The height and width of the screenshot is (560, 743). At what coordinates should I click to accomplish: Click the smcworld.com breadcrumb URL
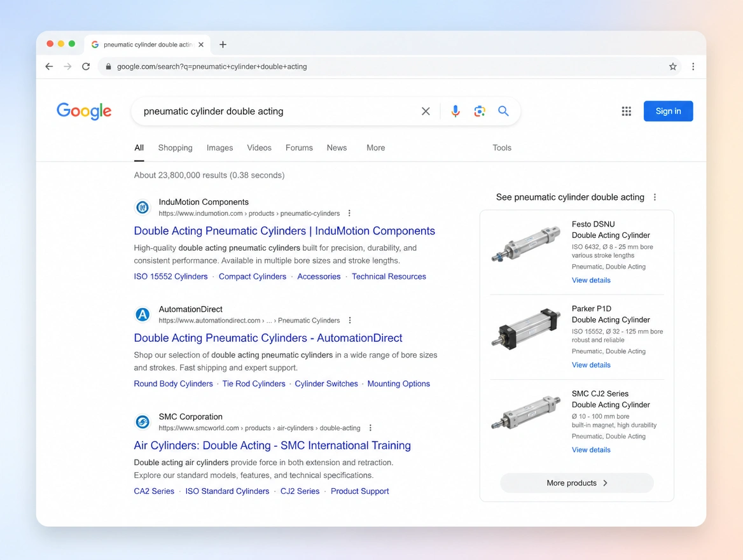(x=259, y=428)
